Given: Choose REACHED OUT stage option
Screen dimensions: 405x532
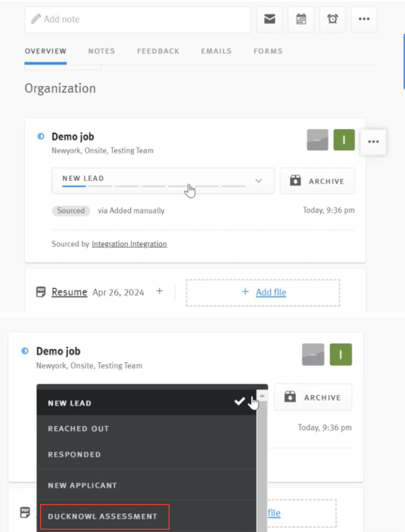Looking at the screenshot, I should pos(78,429).
